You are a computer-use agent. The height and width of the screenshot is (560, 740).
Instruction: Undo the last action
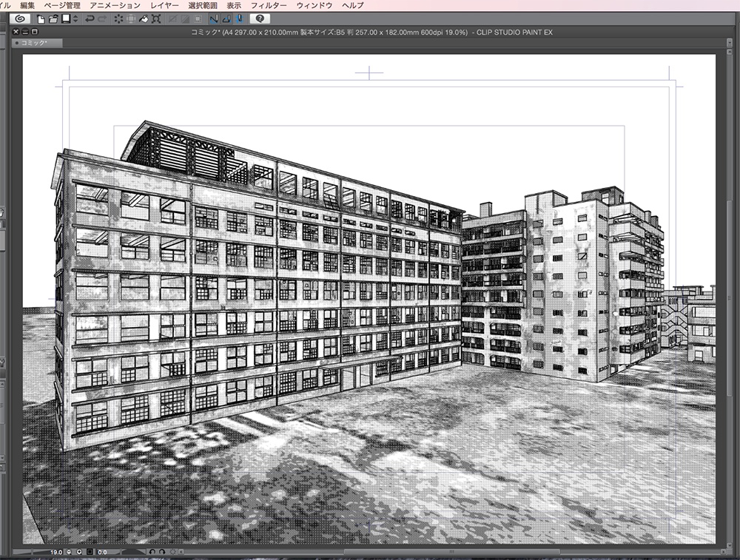(90, 19)
